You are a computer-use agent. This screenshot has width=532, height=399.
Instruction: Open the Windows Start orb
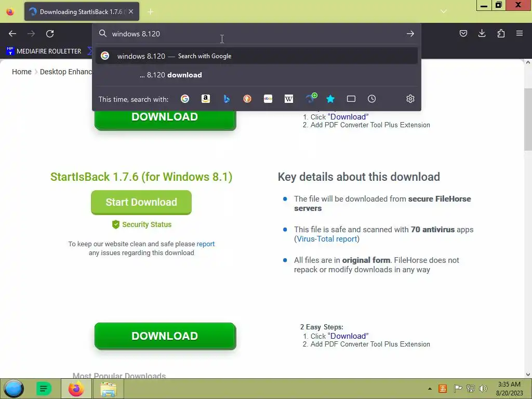(14, 389)
